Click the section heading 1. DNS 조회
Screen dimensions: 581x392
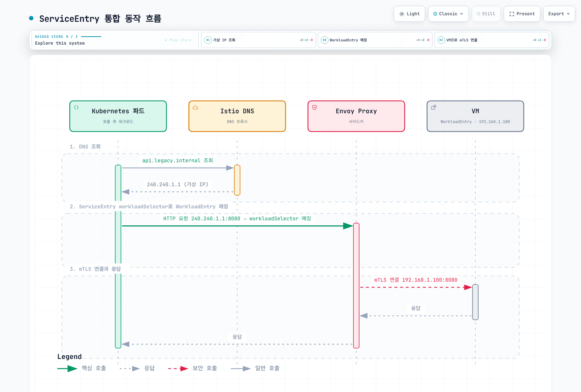[85, 147]
